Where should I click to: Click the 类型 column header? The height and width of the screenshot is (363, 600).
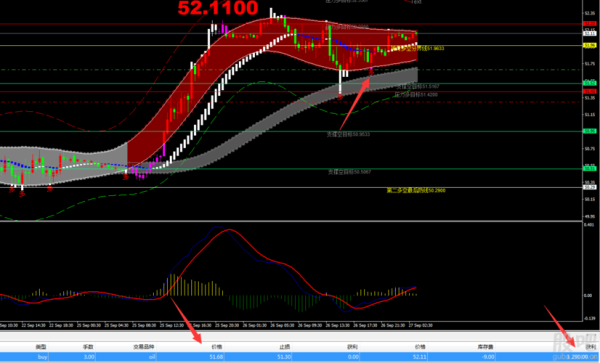(x=41, y=347)
